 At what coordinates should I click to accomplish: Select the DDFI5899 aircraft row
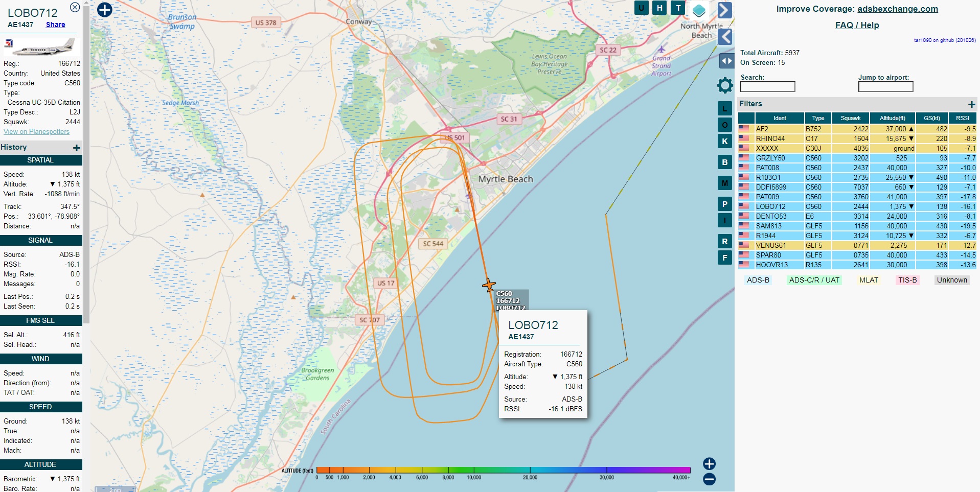tap(857, 187)
